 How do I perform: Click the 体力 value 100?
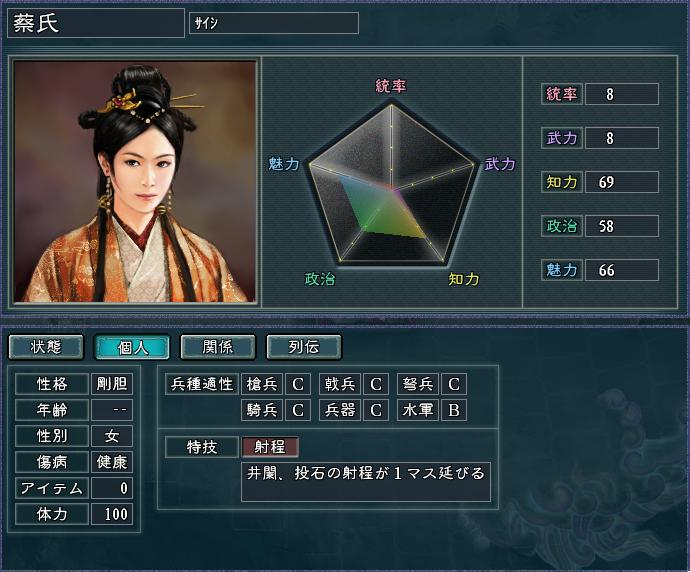click(x=112, y=514)
